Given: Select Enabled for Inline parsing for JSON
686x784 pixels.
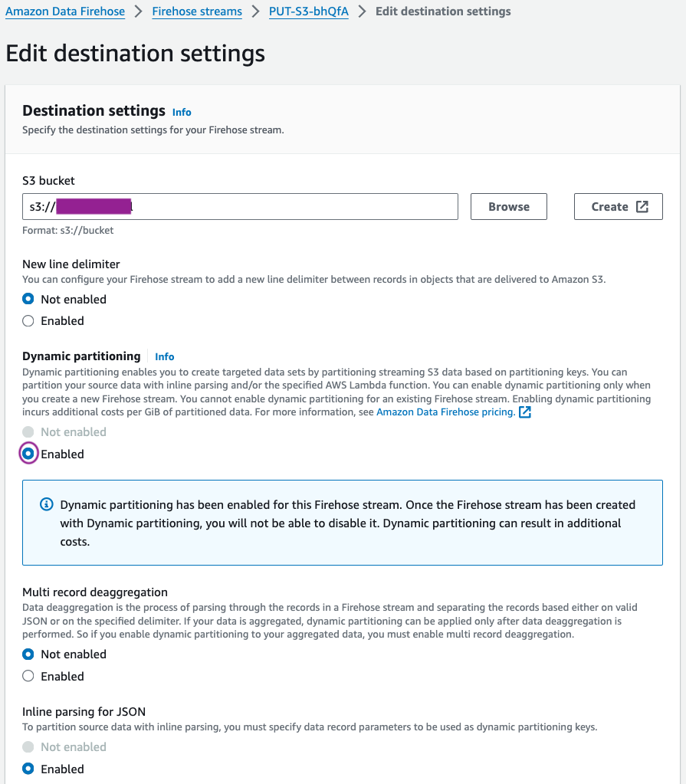Looking at the screenshot, I should (x=28, y=769).
